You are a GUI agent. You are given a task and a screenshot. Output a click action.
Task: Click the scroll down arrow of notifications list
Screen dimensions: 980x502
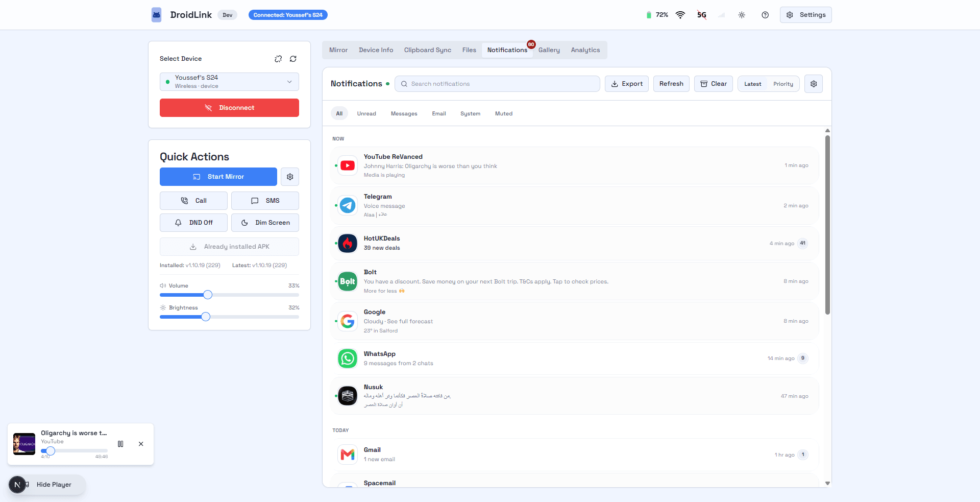827,483
